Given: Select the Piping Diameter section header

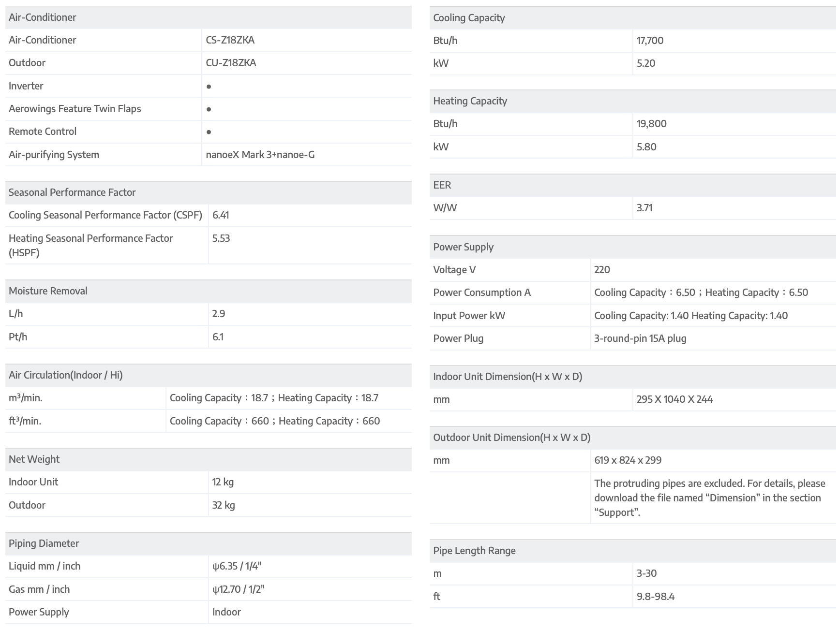Looking at the screenshot, I should 44,543.
